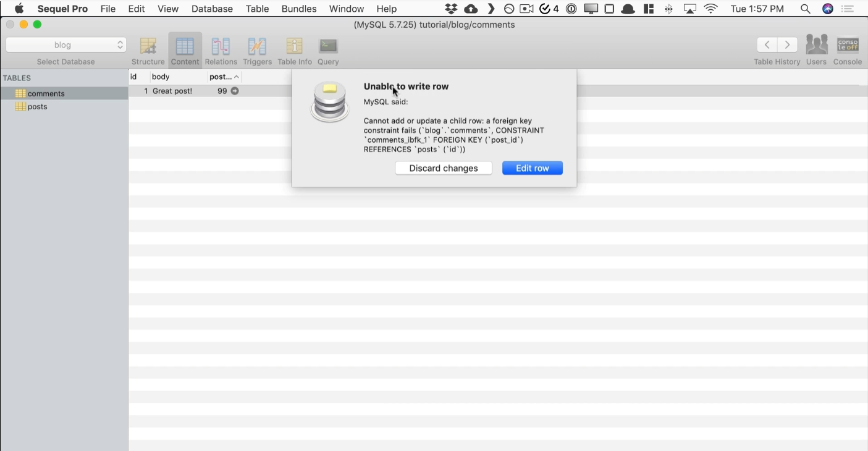Click the body column header
Screen dimensions: 868x451
(178, 77)
